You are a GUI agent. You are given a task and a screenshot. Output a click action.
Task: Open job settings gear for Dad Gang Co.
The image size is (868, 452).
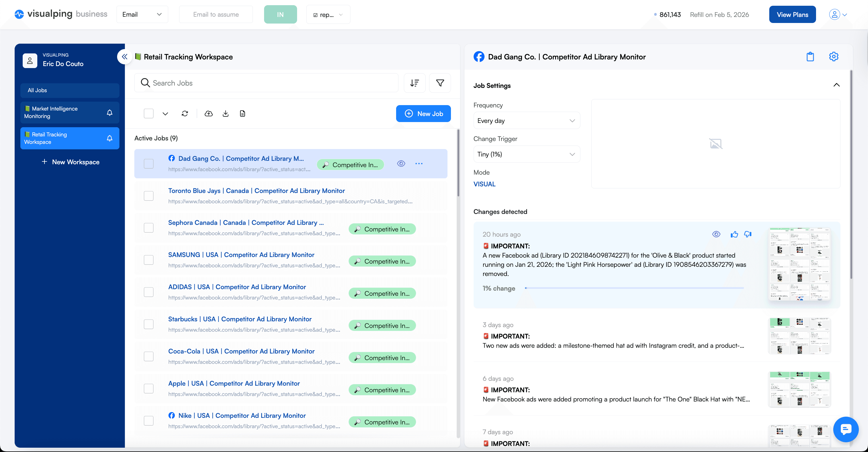(834, 57)
